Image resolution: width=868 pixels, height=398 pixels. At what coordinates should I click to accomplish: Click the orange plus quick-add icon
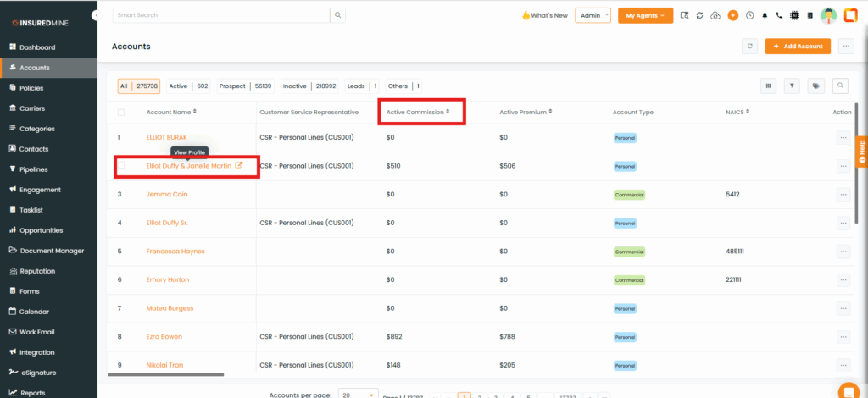[732, 15]
